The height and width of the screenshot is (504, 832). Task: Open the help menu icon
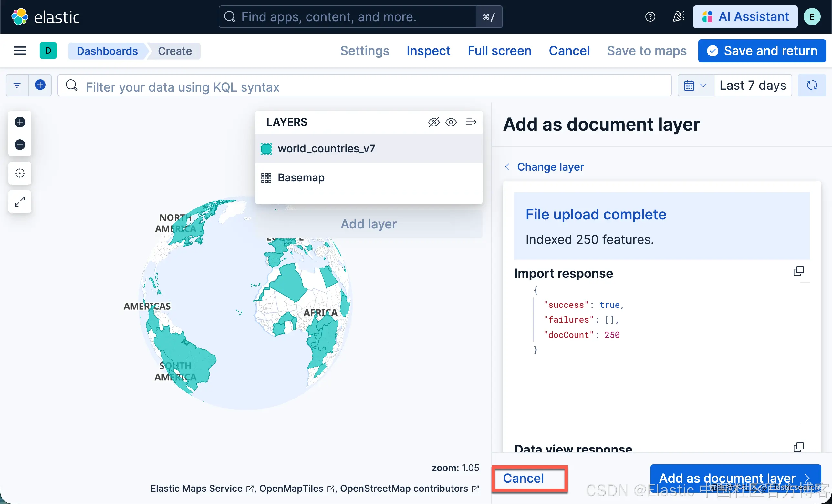coord(650,17)
